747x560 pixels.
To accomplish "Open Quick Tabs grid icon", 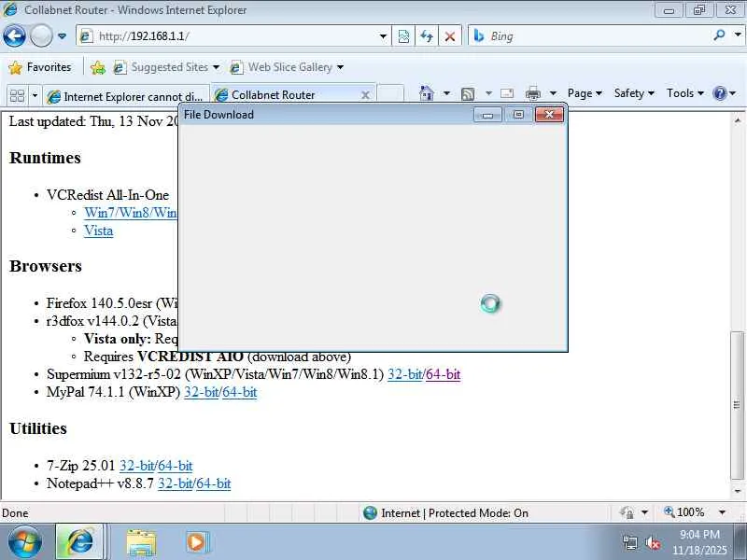I will coord(17,96).
